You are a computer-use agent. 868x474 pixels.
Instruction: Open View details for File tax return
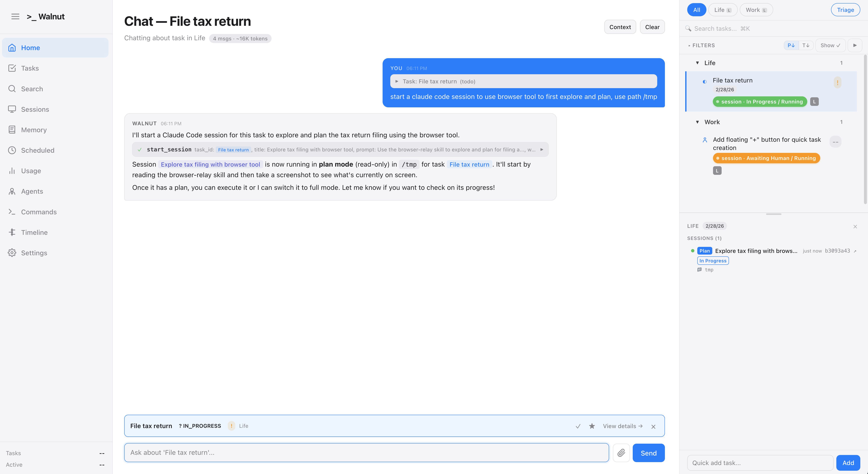coord(622,426)
